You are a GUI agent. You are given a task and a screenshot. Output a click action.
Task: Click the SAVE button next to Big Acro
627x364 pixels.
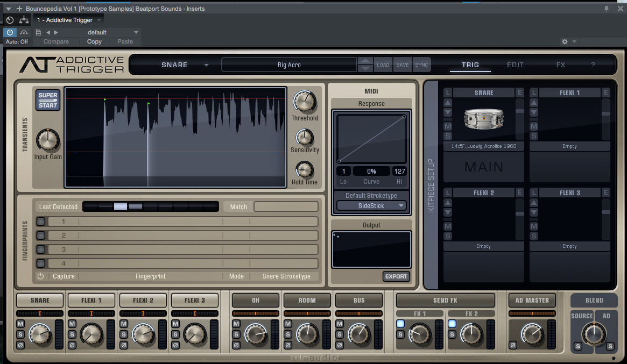pyautogui.click(x=402, y=64)
